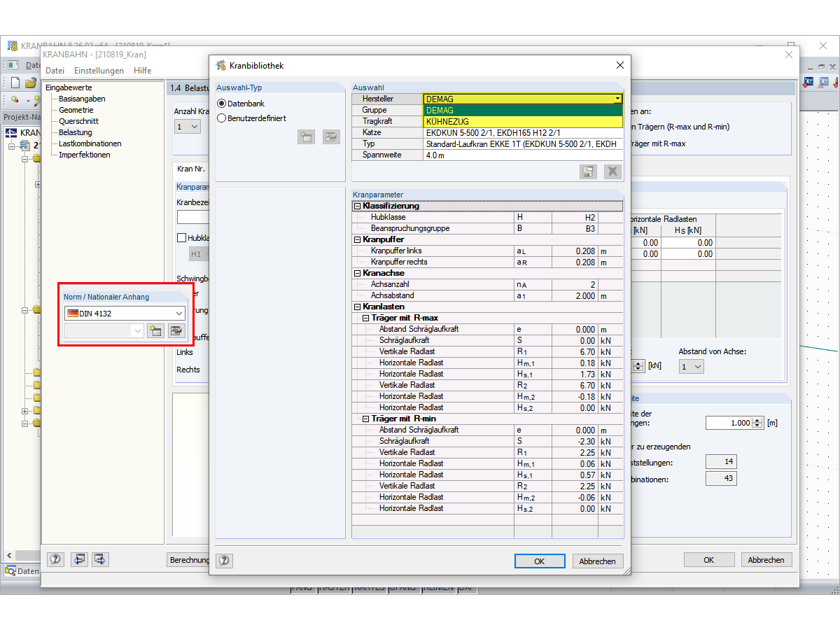Viewport: 840px width, 630px height.
Task: Click the Beanspruchungsgruppe value B3
Action: pyautogui.click(x=575, y=228)
